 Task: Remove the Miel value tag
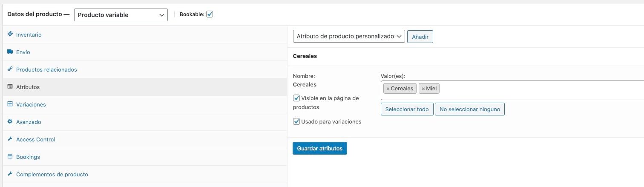click(x=423, y=89)
